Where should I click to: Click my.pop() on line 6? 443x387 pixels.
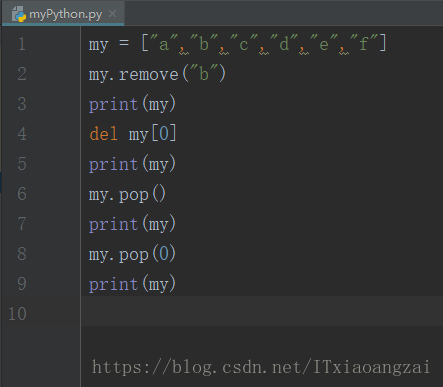[x=127, y=194]
